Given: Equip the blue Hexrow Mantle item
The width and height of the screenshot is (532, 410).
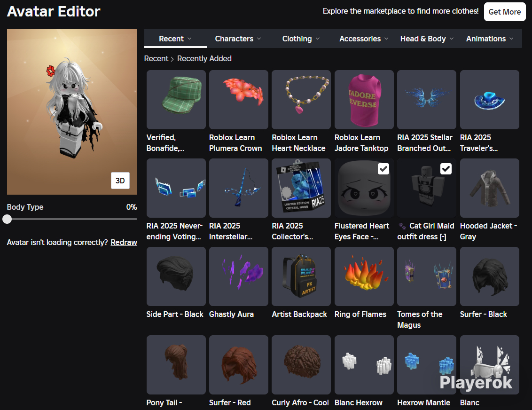Looking at the screenshot, I should click(426, 365).
